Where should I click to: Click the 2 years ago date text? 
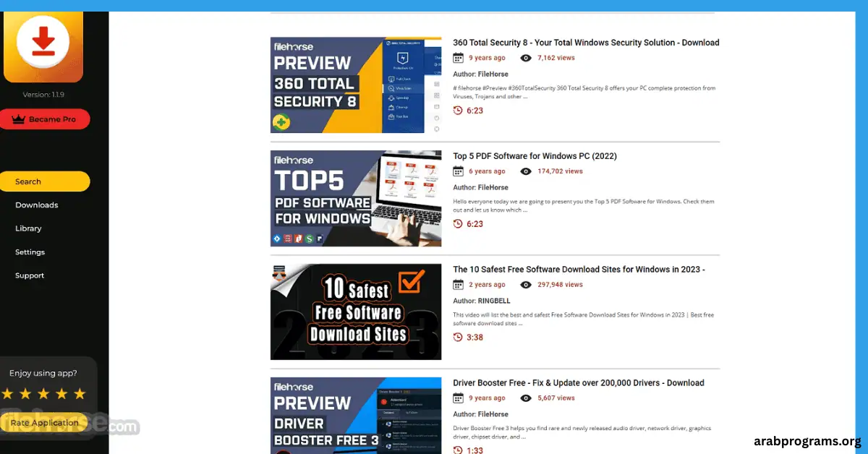point(487,285)
